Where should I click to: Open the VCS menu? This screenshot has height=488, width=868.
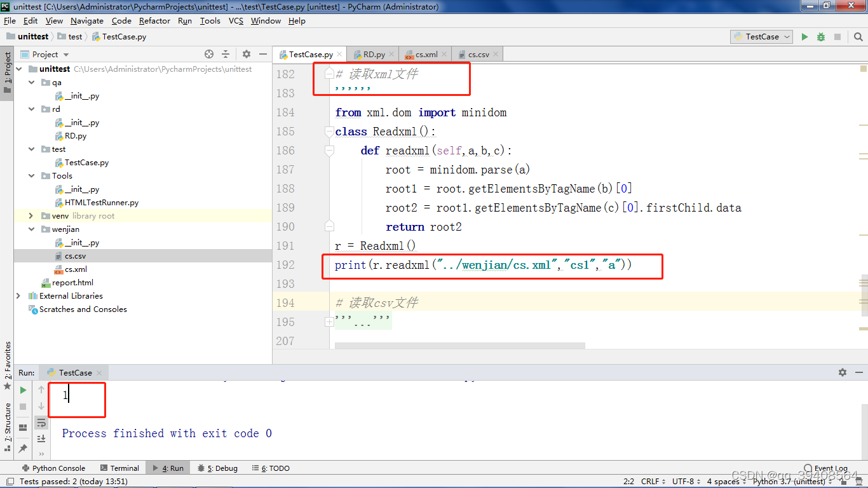click(236, 21)
